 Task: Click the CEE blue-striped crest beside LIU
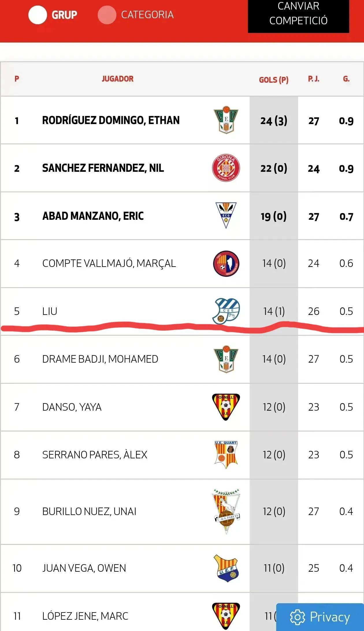click(x=226, y=311)
